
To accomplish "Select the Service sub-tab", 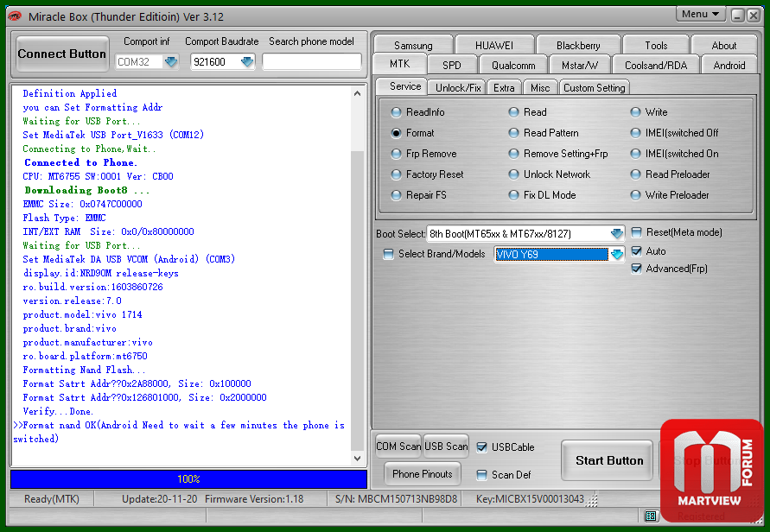I will click(x=405, y=86).
